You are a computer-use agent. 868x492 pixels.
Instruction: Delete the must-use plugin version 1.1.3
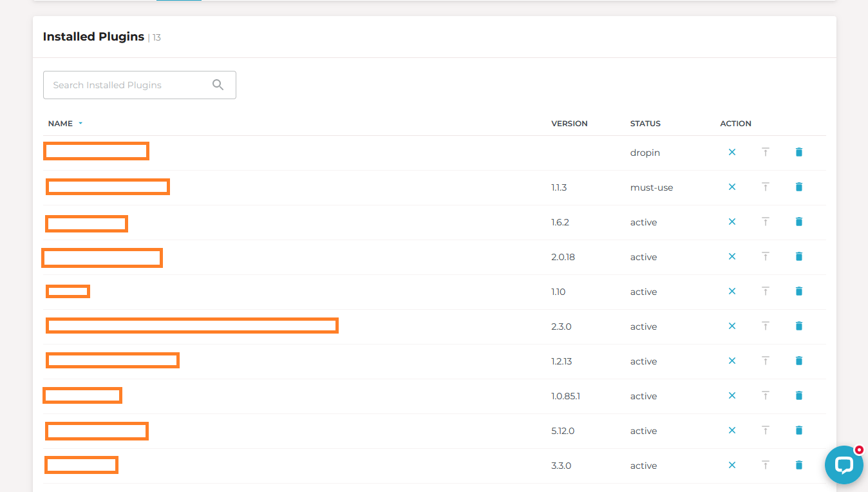[x=799, y=187]
